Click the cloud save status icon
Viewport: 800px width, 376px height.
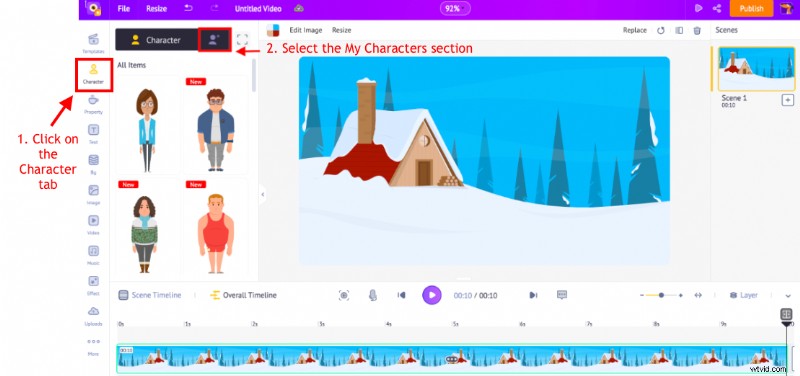click(299, 9)
